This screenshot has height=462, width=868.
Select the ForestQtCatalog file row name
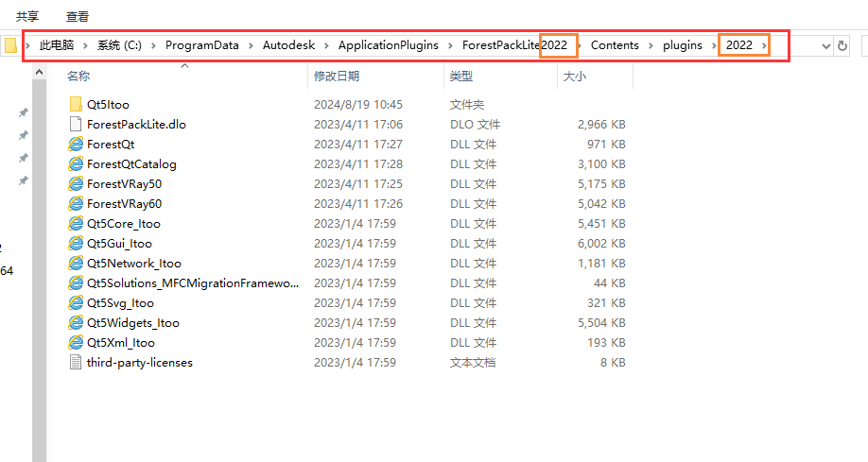pyautogui.click(x=131, y=164)
